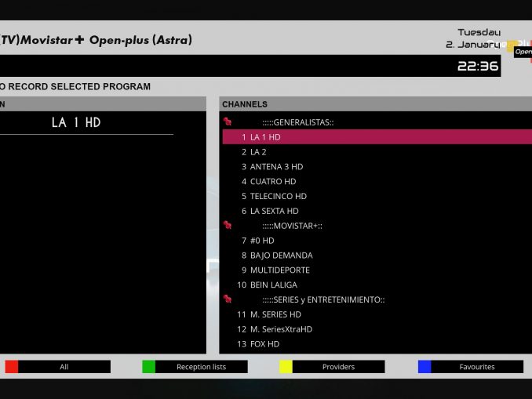Click the blue color key square
Viewport: 532px width, 399px height.
point(425,366)
